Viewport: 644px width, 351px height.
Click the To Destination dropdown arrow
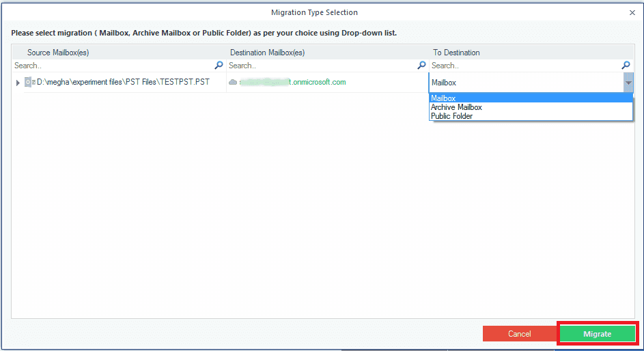click(628, 83)
